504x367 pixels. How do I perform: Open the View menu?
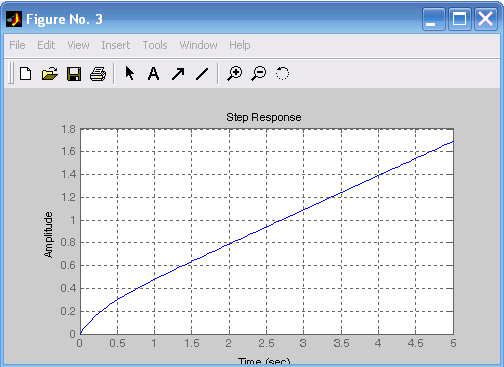tap(78, 45)
